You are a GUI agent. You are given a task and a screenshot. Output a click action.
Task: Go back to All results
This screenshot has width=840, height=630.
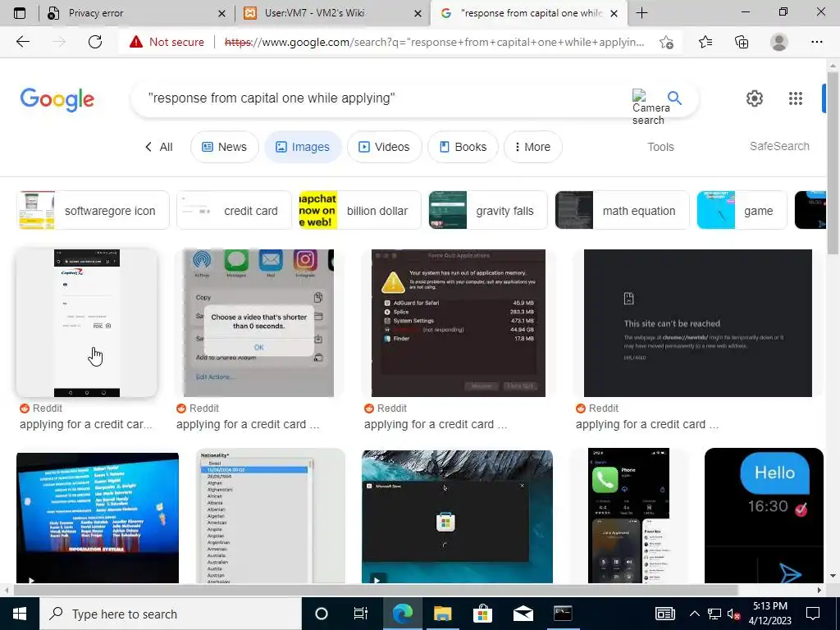click(159, 147)
